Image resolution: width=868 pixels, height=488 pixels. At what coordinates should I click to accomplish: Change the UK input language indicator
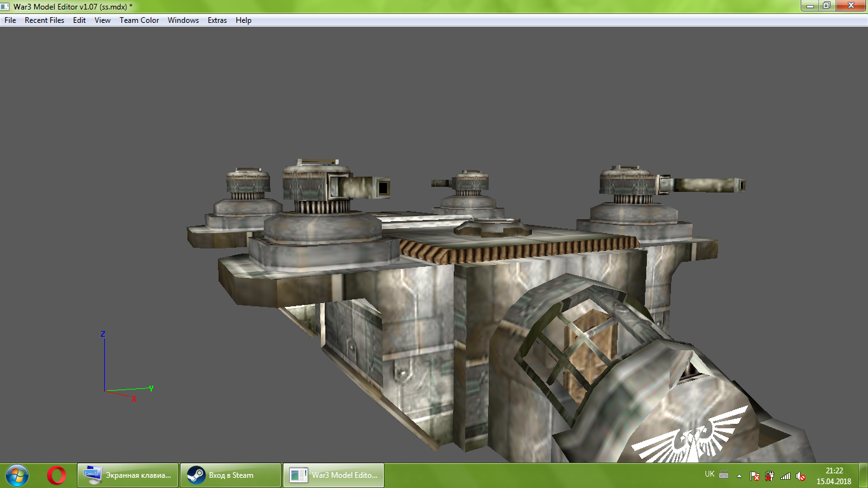tap(710, 475)
